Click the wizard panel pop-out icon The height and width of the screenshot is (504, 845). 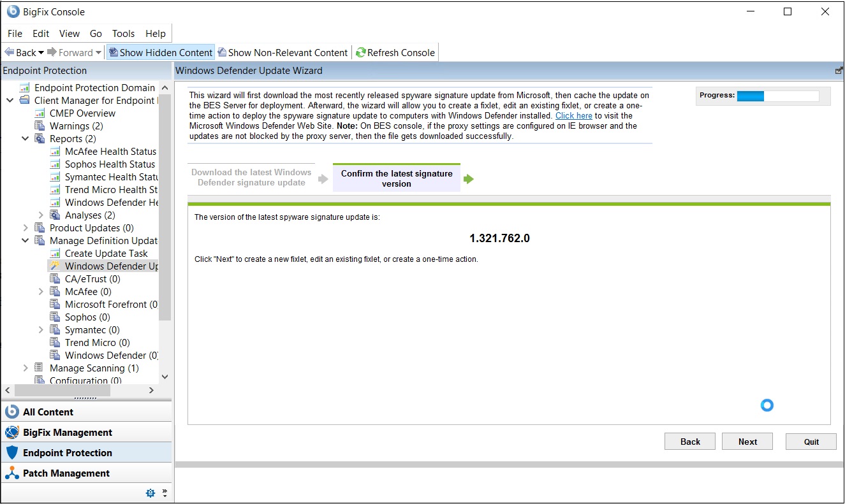[839, 71]
